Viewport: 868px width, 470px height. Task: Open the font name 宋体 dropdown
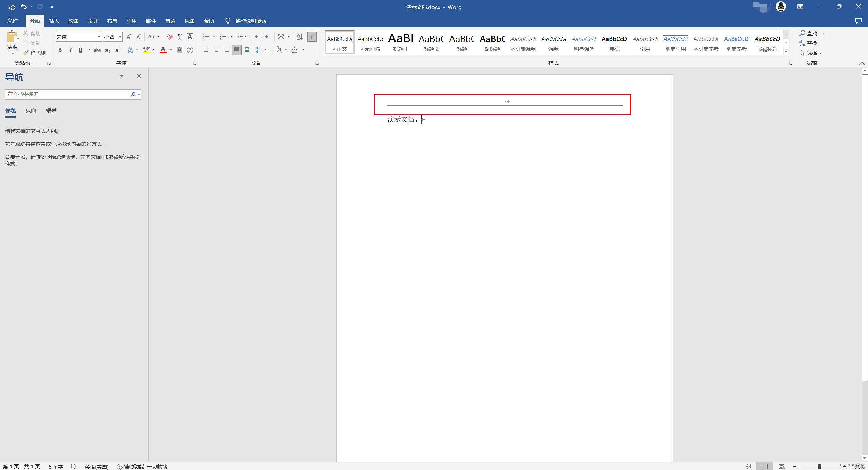pos(99,37)
